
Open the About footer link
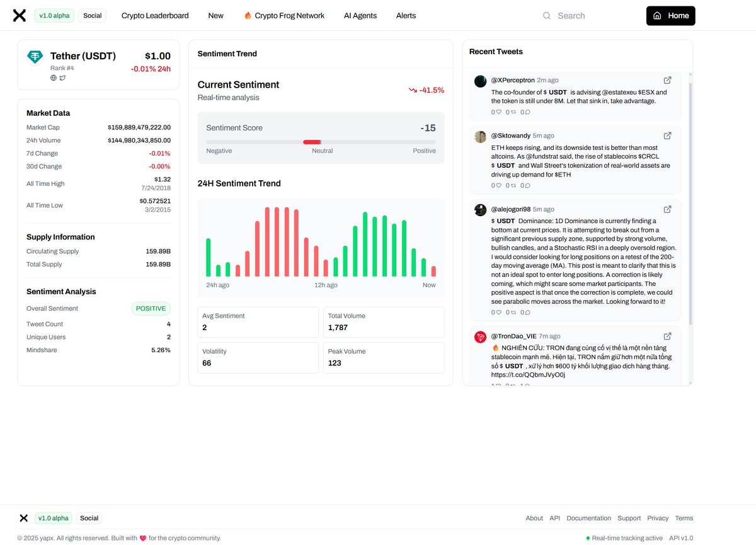(534, 518)
